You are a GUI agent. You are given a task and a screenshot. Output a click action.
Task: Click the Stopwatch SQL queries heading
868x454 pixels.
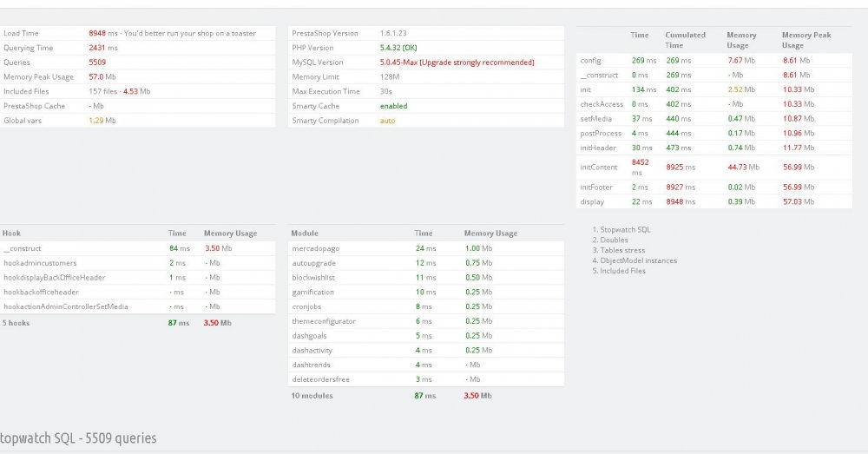[78, 439]
